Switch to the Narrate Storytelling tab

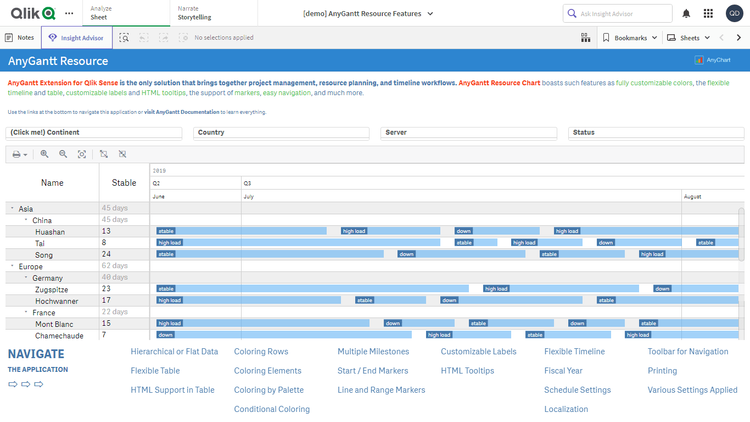[193, 13]
